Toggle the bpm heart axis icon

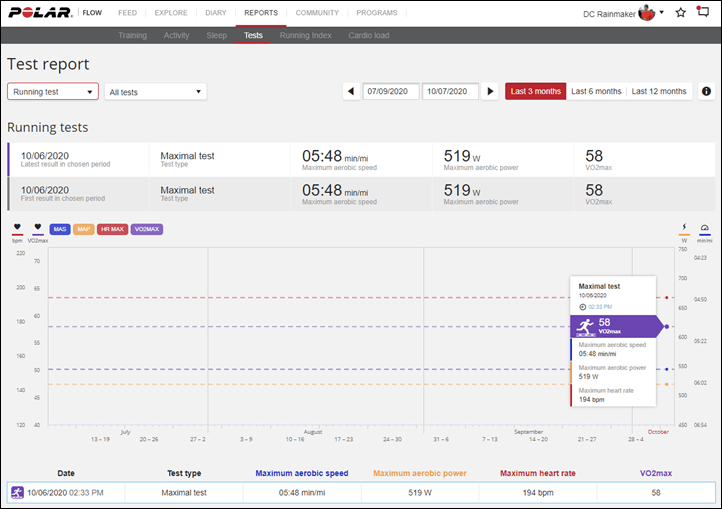pyautogui.click(x=17, y=229)
